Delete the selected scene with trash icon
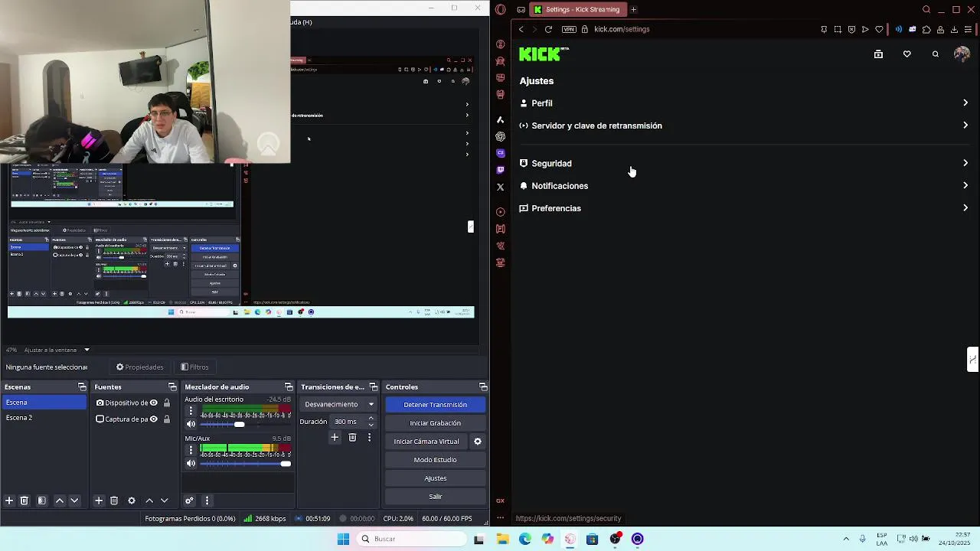The height and width of the screenshot is (551, 980). (x=24, y=500)
